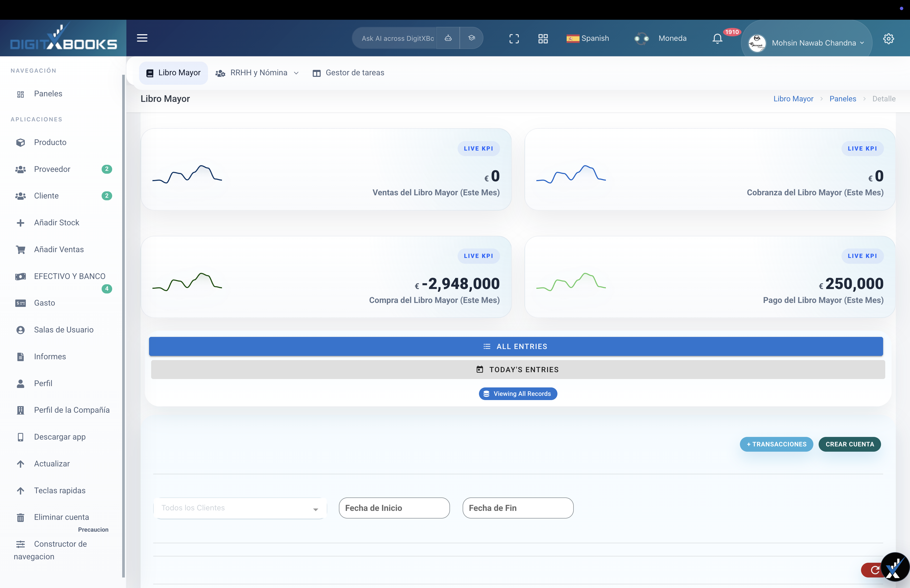This screenshot has width=910, height=588.
Task: Toggle the Viewing All Records chip
Action: pos(517,393)
